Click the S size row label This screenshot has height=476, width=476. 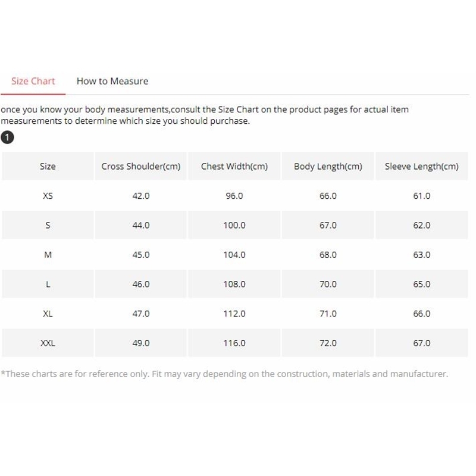[48, 226]
